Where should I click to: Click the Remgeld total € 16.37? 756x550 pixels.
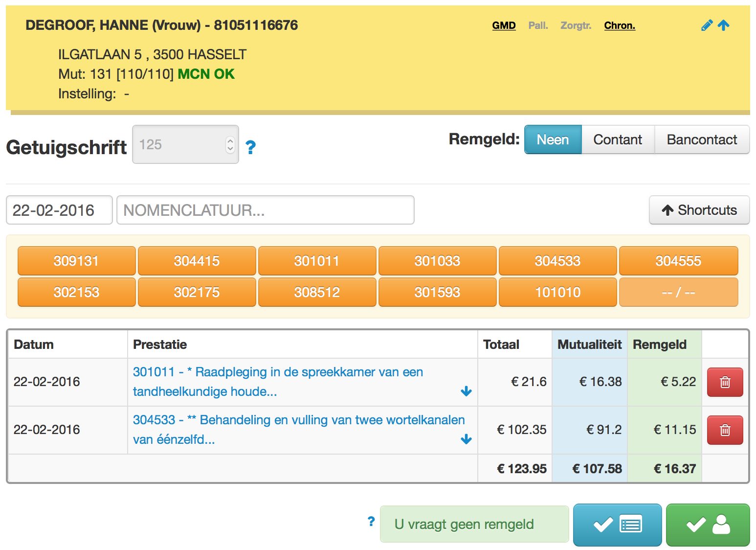coord(675,469)
